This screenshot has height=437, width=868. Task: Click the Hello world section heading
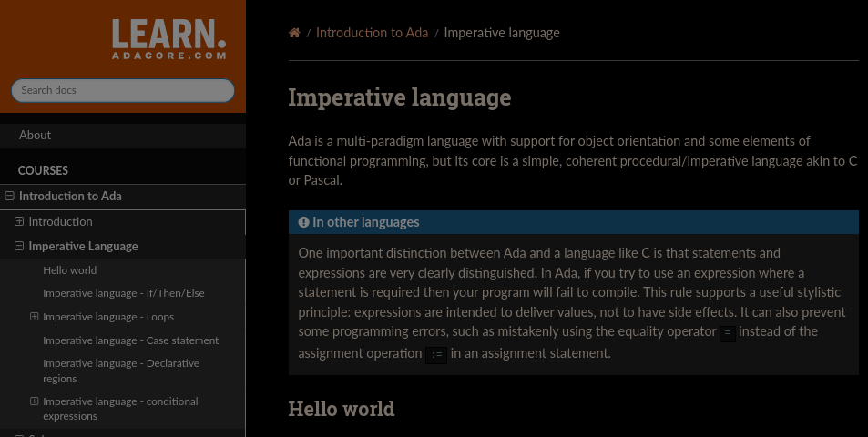coord(341,409)
